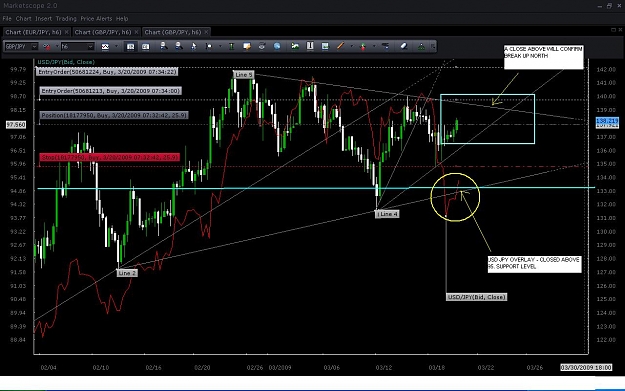
Task: Click the white vertical bar icon
Action: point(310,47)
